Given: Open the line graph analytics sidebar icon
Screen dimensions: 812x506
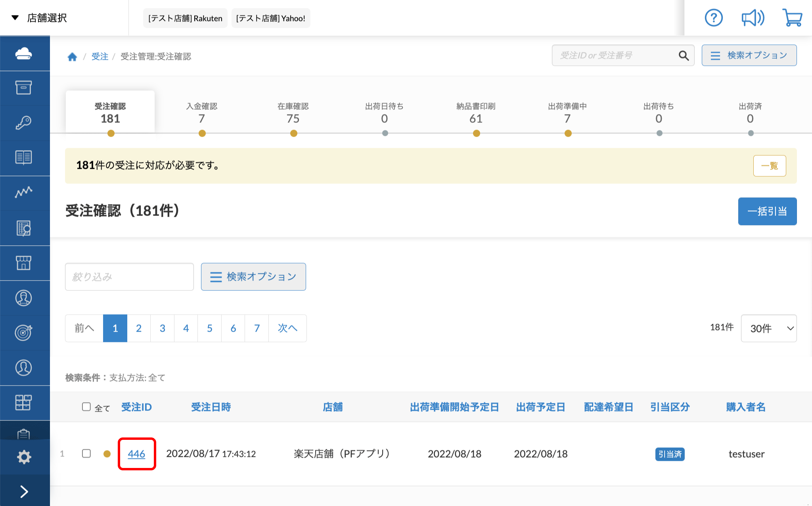Looking at the screenshot, I should click(24, 193).
